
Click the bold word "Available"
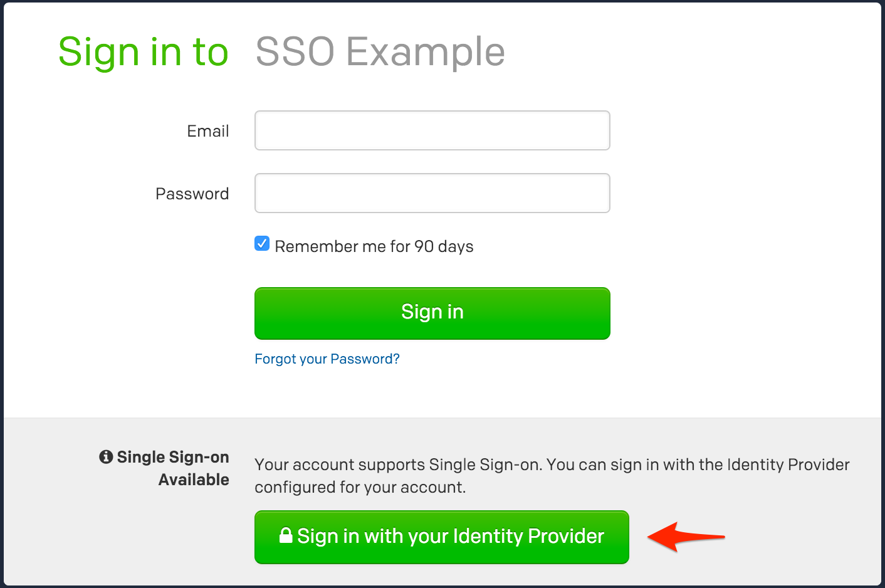click(x=194, y=480)
